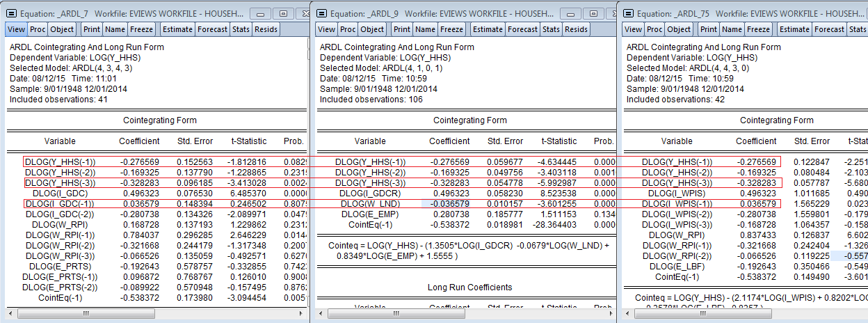Show Stats in the _ARDL_9 window
The width and height of the screenshot is (868, 323).
(551, 29)
